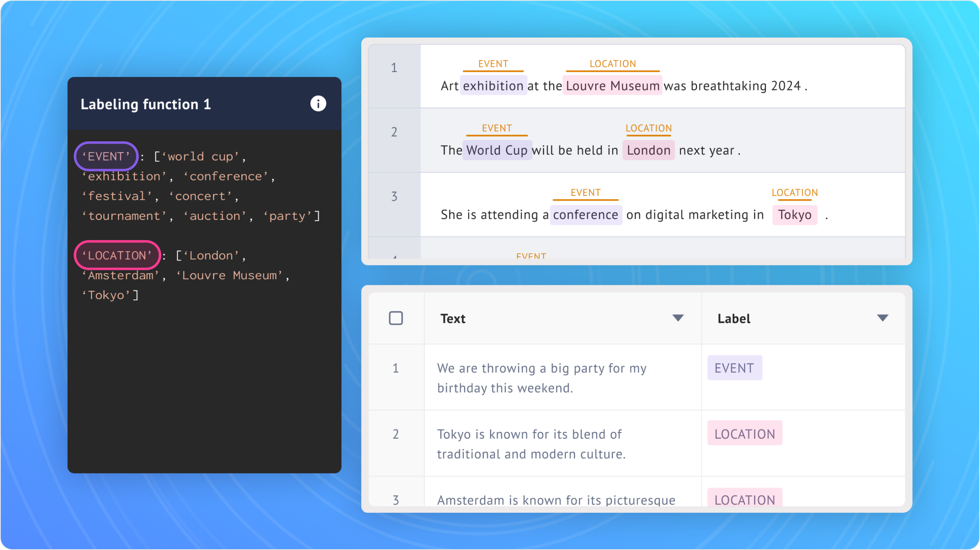This screenshot has width=980, height=550.
Task: Open the Text column dropdown arrow
Action: pyautogui.click(x=678, y=318)
